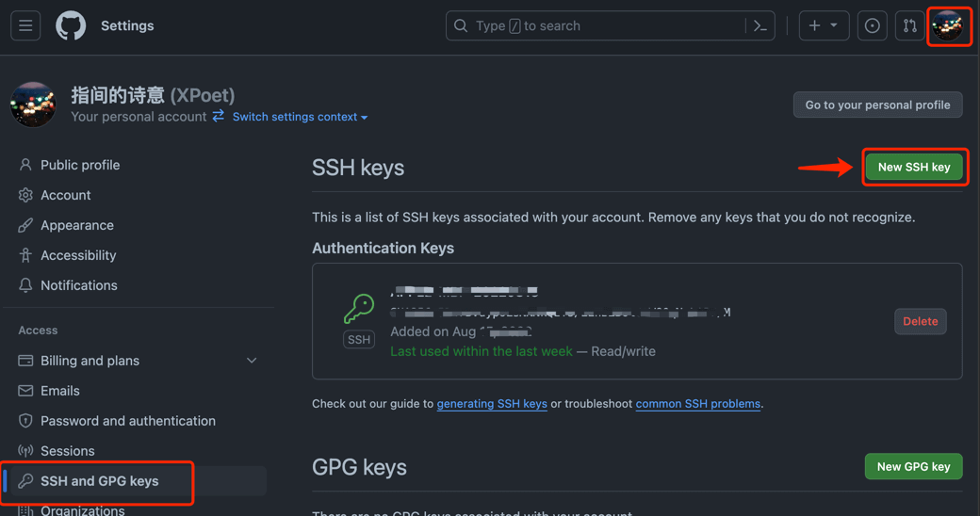Click the GitHub logo icon

[71, 25]
